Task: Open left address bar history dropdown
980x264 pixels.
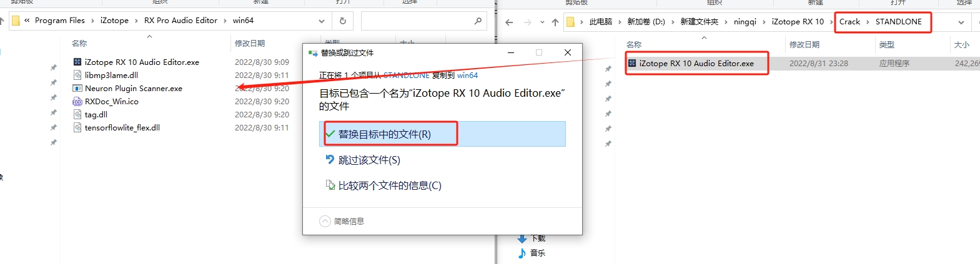Action: point(322,21)
